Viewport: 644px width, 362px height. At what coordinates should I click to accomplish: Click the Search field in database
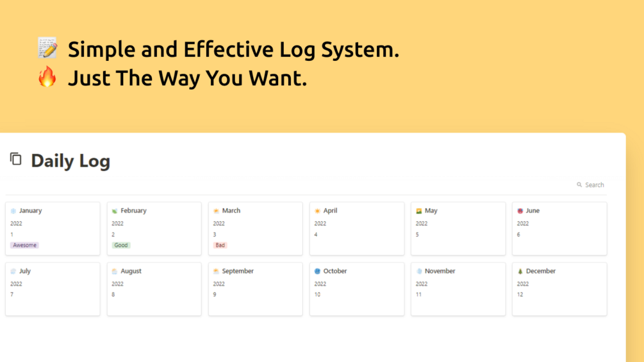click(x=590, y=185)
